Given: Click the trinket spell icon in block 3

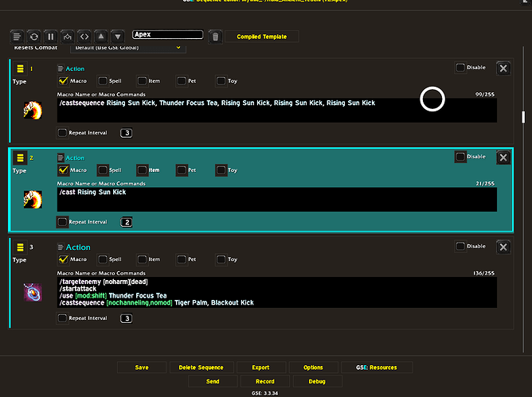Looking at the screenshot, I should click(33, 292).
